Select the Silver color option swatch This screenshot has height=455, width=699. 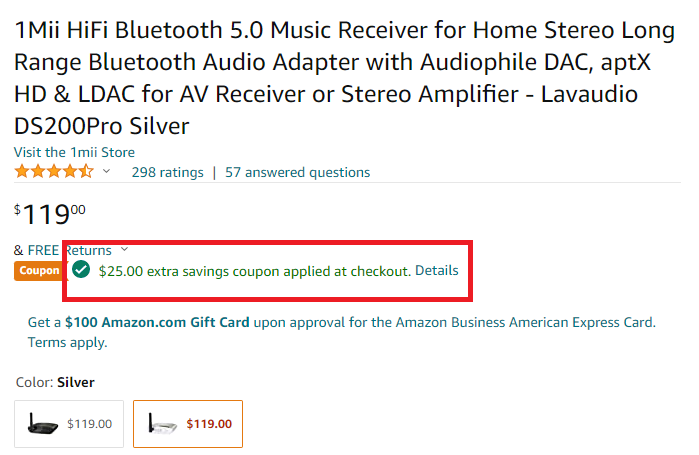[188, 424]
